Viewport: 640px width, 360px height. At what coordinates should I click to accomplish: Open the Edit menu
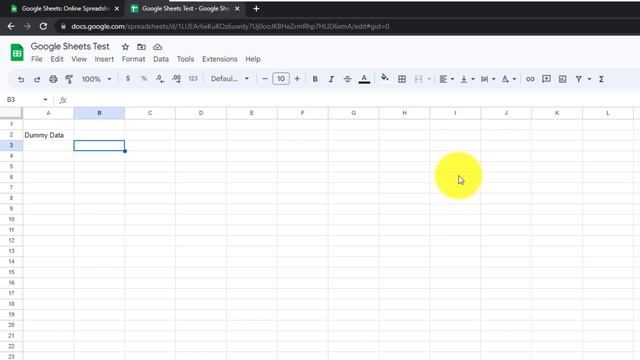click(57, 59)
